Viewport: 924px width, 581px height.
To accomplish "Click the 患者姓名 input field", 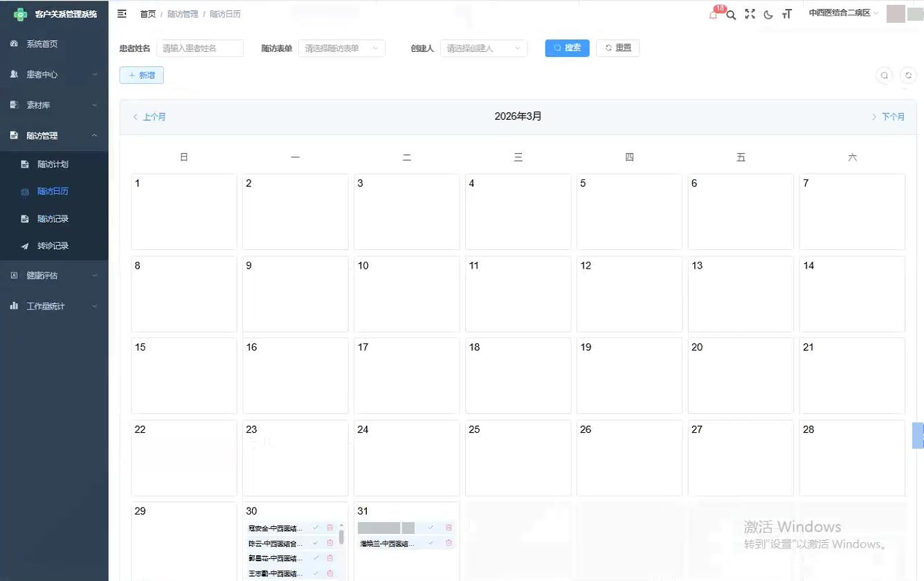I will [200, 48].
